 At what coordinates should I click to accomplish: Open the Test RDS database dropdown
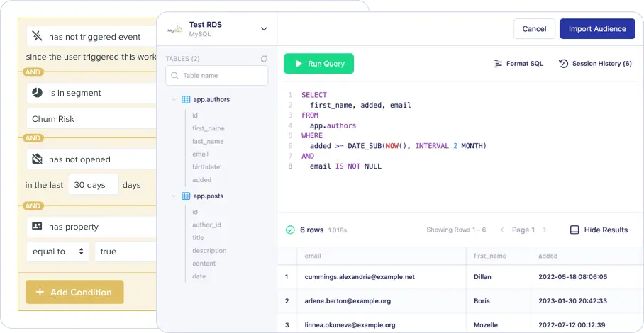pyautogui.click(x=264, y=29)
